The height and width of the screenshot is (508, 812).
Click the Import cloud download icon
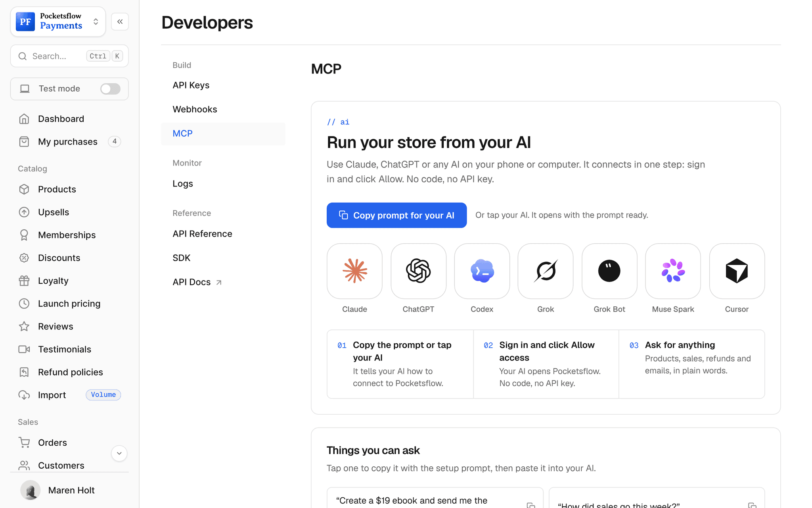(x=24, y=395)
